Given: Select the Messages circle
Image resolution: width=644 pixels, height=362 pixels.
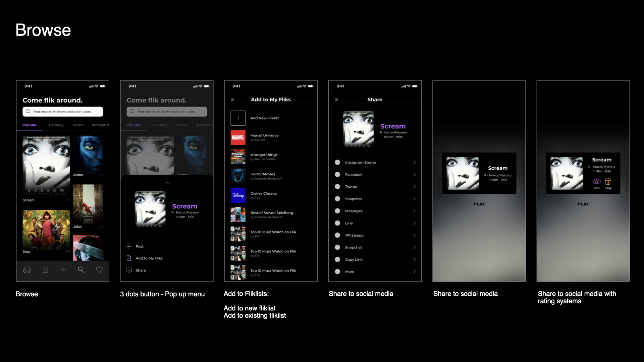Looking at the screenshot, I should 337,211.
